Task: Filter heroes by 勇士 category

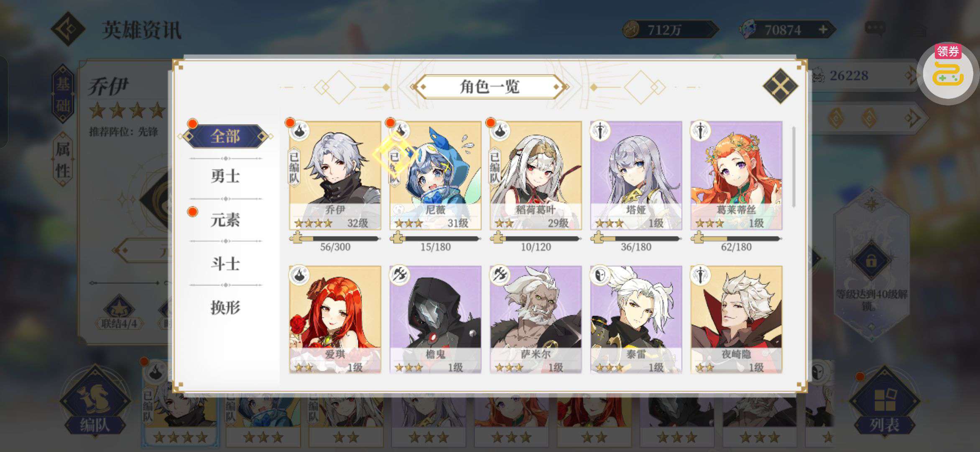Action: pyautogui.click(x=225, y=176)
